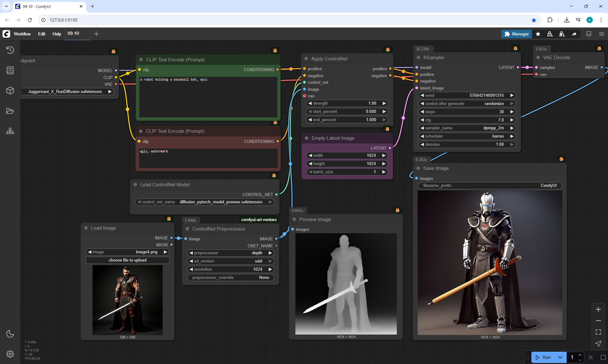Click choose file to upload button
This screenshot has height=364, width=608.
click(x=127, y=260)
